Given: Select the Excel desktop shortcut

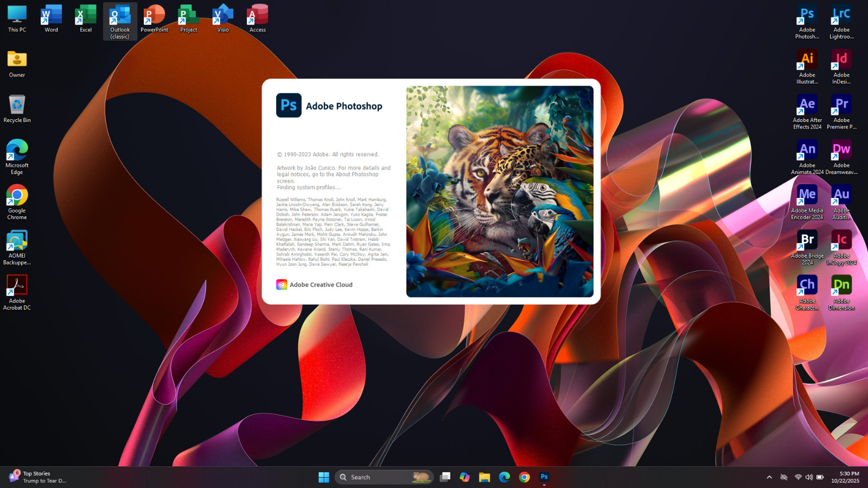Looking at the screenshot, I should tap(86, 20).
